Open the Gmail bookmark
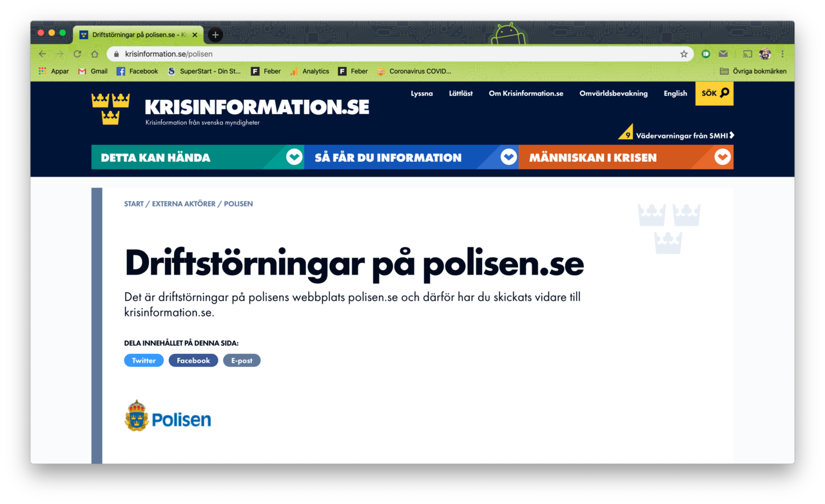825x504 pixels. click(x=93, y=72)
